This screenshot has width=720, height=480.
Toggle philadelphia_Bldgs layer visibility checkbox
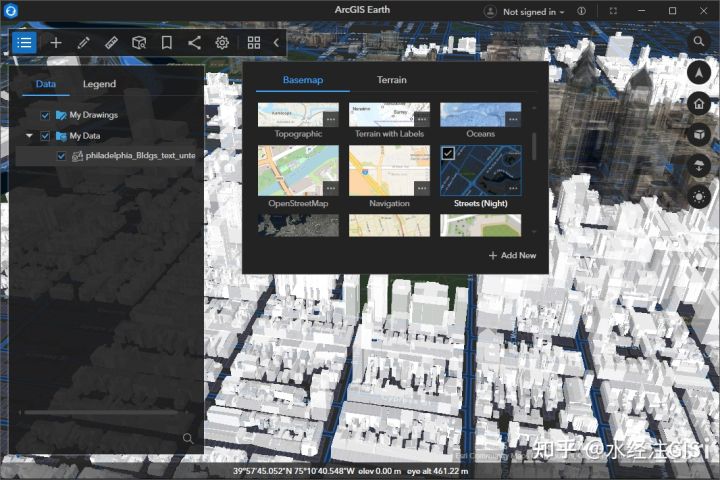[x=61, y=156]
